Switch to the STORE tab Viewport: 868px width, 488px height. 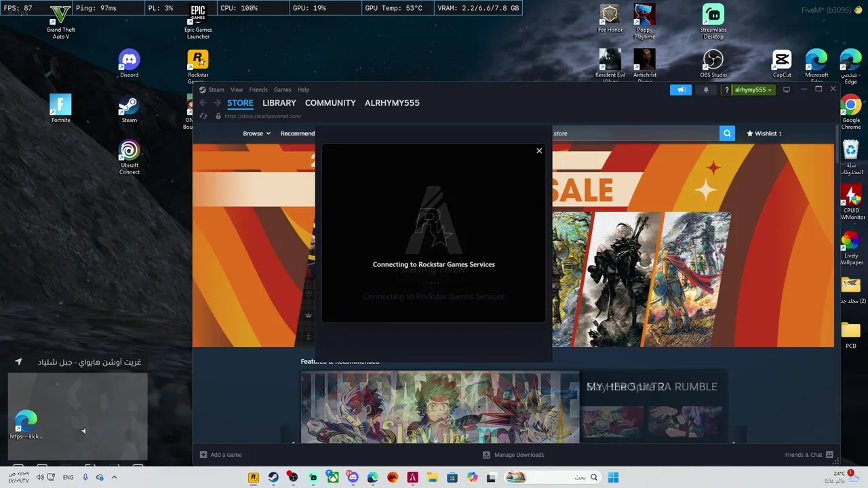[240, 103]
